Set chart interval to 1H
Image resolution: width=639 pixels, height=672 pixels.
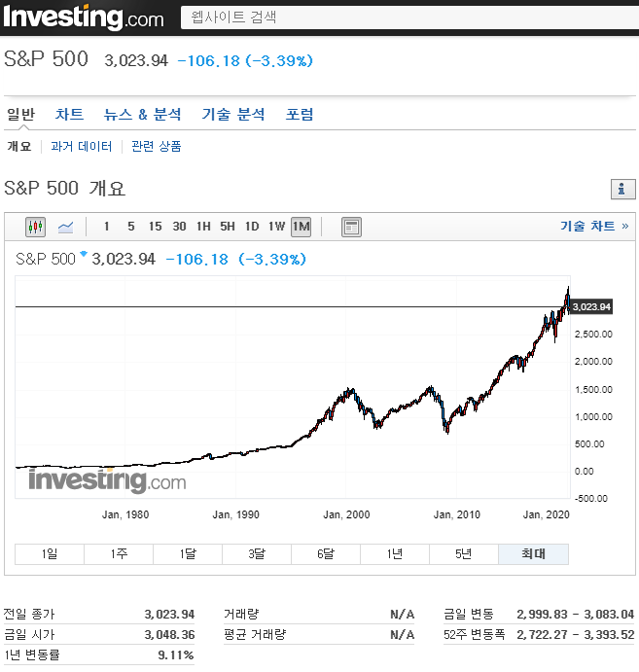pos(203,227)
